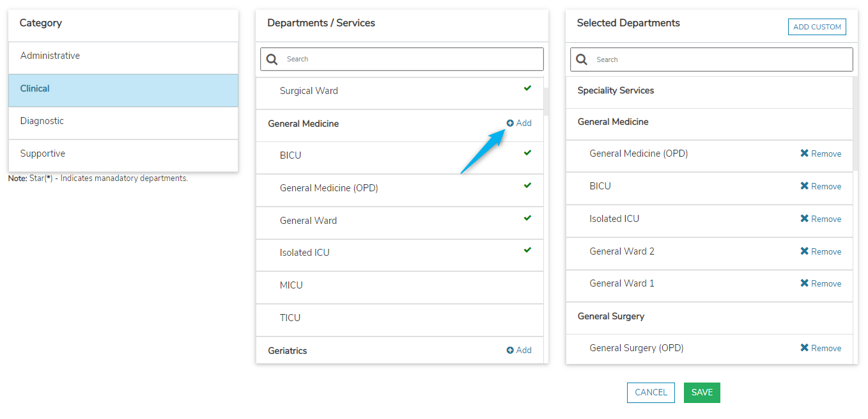Click the plus Add icon for Geriatrics
868x419 pixels.
coord(510,351)
